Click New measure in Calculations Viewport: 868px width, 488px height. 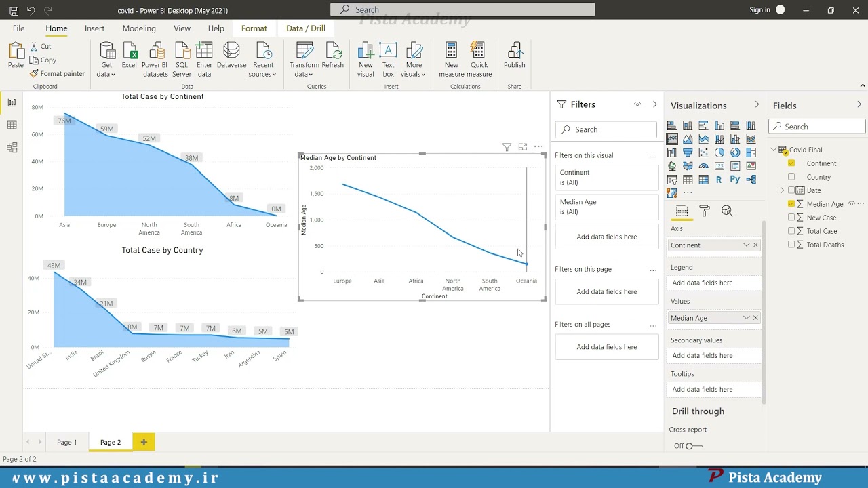click(452, 60)
